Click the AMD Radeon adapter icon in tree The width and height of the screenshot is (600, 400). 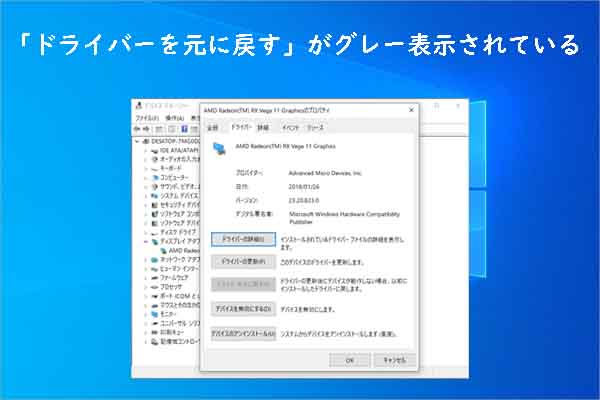[163, 251]
